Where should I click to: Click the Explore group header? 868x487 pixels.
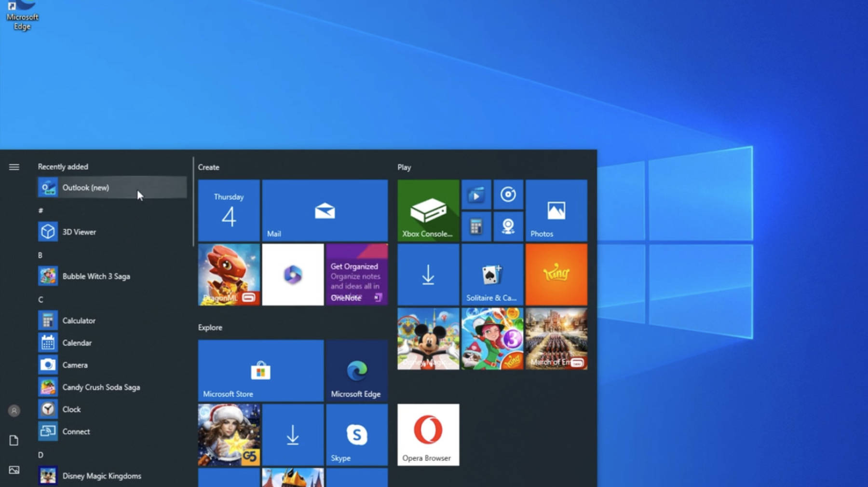[210, 328]
